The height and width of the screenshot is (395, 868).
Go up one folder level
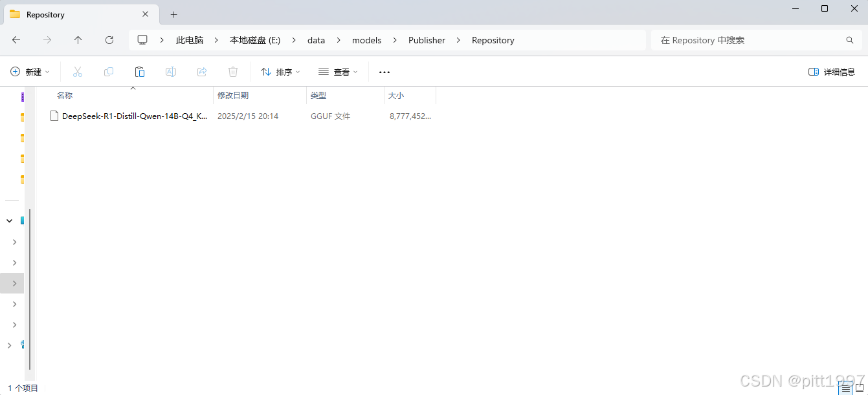pyautogui.click(x=78, y=40)
